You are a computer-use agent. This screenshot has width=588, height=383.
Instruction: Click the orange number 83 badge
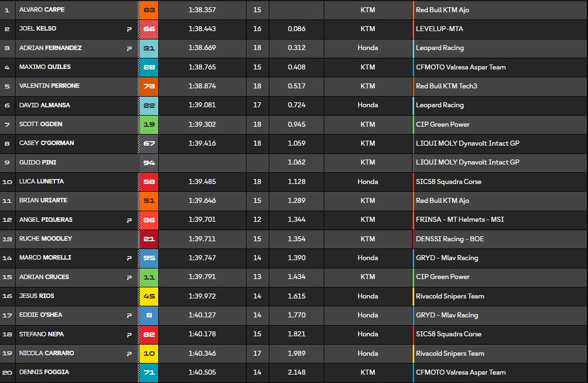149,10
